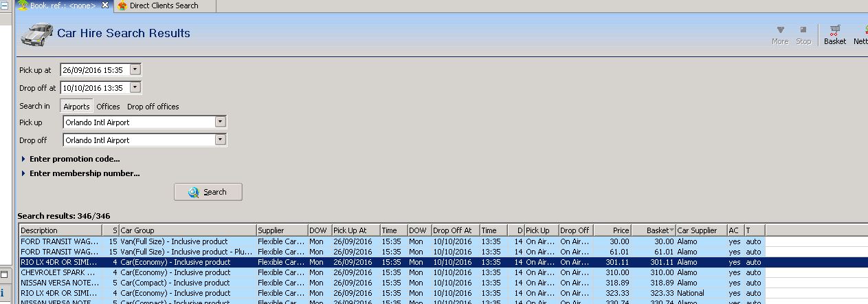Expand the Pick up location combo box
The height and width of the screenshot is (304, 868).
click(220, 122)
